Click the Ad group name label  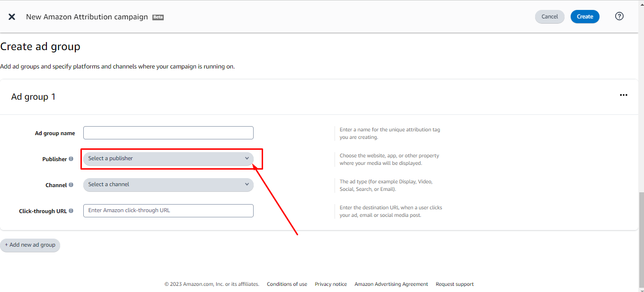[x=55, y=133]
